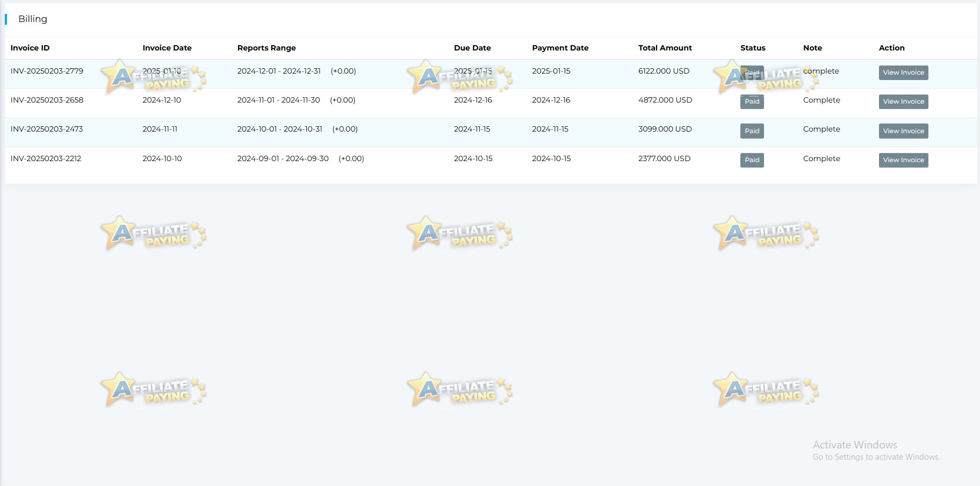Click payment date 2025-01-15
This screenshot has width=980, height=486.
551,71
